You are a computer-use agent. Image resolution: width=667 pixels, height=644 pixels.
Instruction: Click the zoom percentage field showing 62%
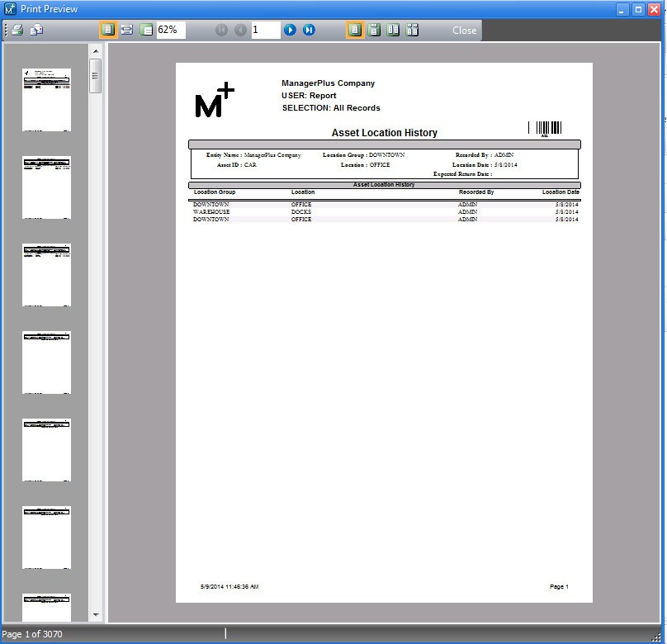tap(170, 30)
